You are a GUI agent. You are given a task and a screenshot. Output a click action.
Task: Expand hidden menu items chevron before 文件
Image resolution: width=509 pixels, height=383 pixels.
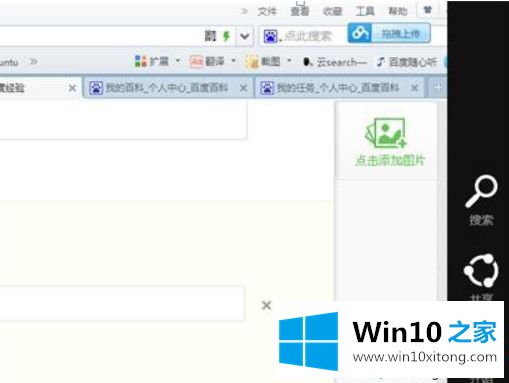(244, 12)
